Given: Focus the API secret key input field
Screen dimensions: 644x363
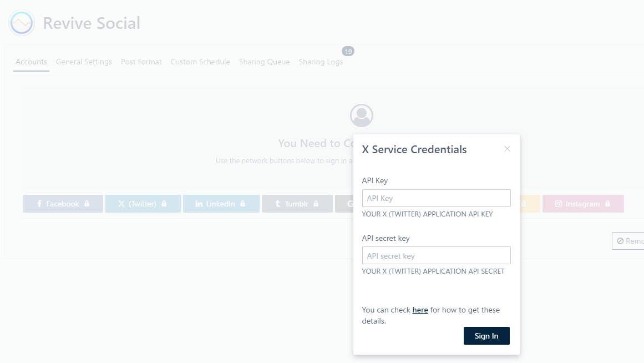Looking at the screenshot, I should tap(436, 256).
